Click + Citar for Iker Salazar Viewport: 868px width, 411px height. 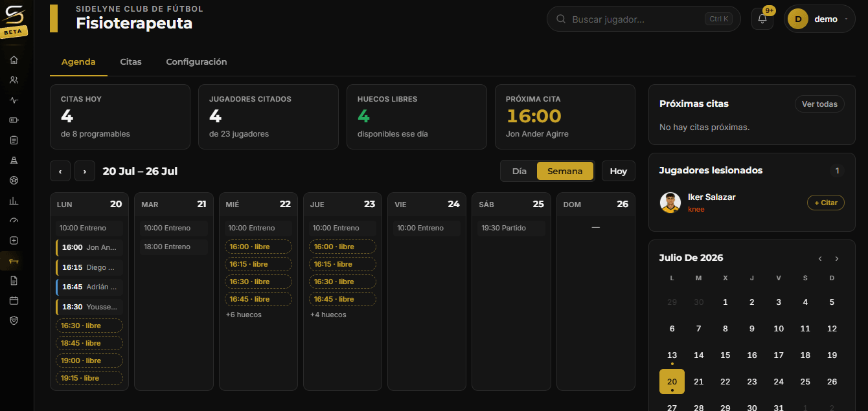pos(826,203)
